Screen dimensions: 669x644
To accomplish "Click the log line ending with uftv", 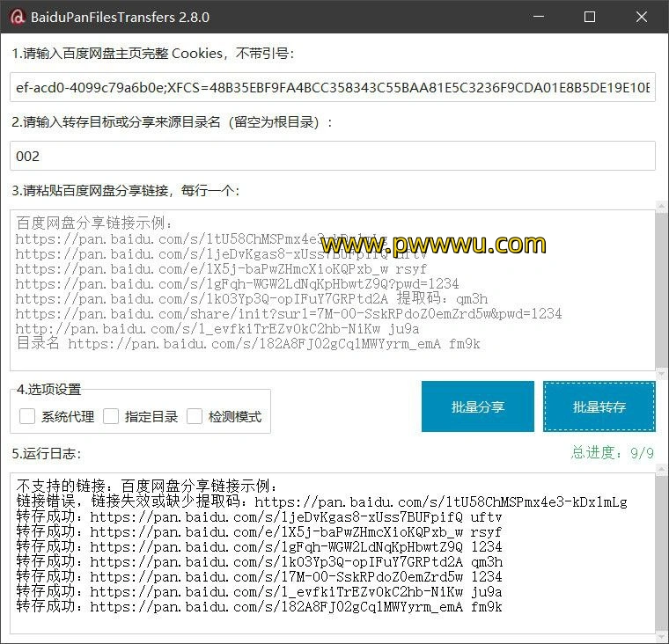I will click(259, 517).
